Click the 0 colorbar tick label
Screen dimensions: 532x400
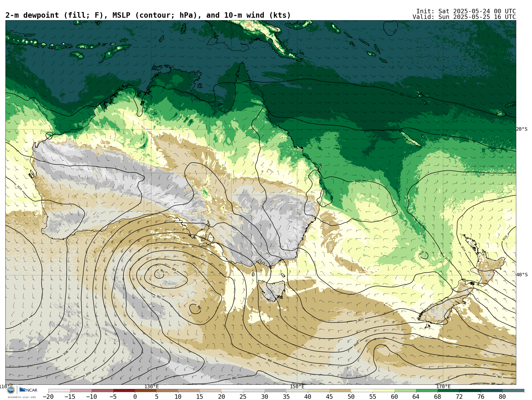click(135, 397)
